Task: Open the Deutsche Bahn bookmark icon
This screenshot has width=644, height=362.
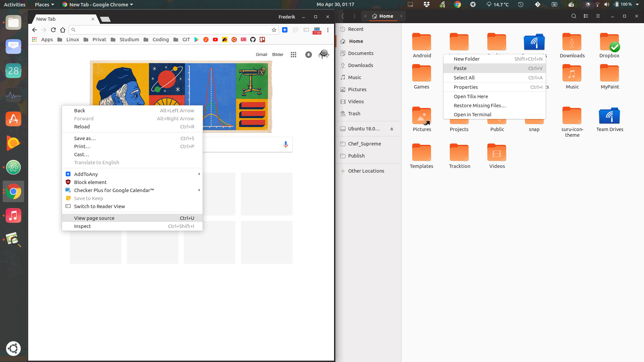Action: pos(244,40)
